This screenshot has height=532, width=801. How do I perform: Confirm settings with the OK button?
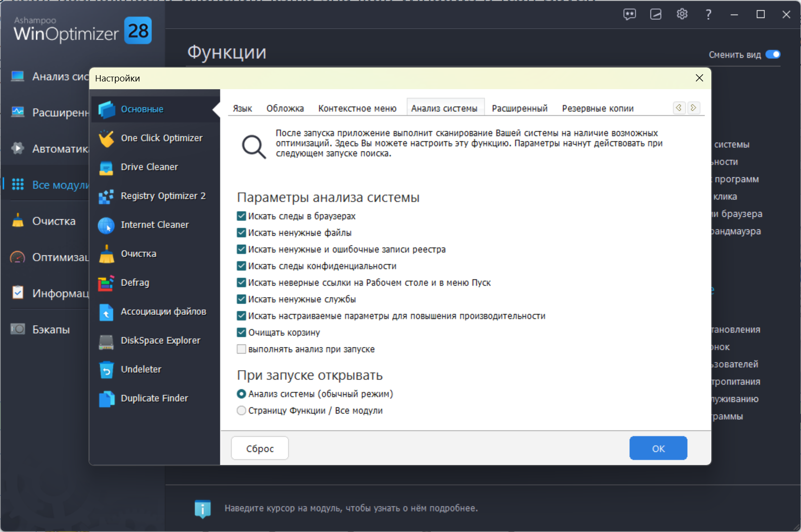[658, 449]
